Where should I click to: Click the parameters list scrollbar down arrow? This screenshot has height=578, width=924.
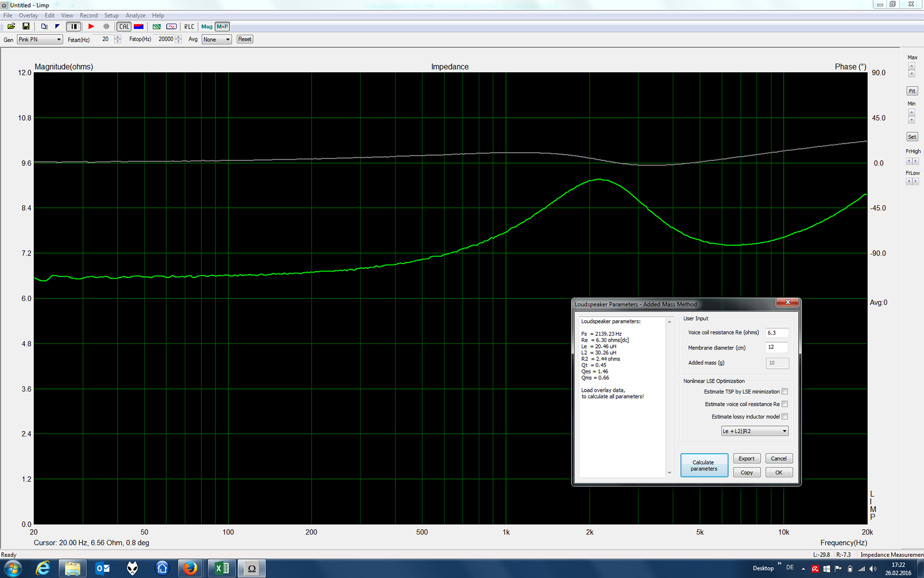(x=669, y=473)
